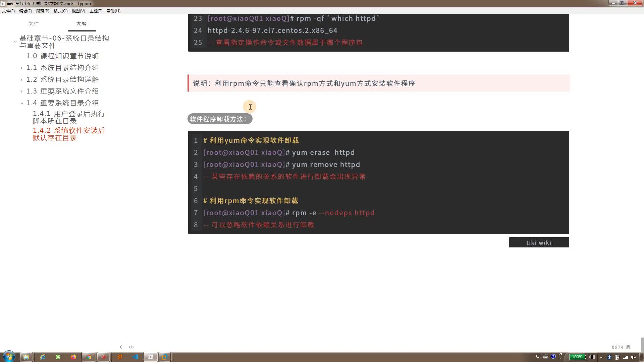Switch sidebar to the 大纲 tab
Screen dimensions: 644x362
point(82,23)
